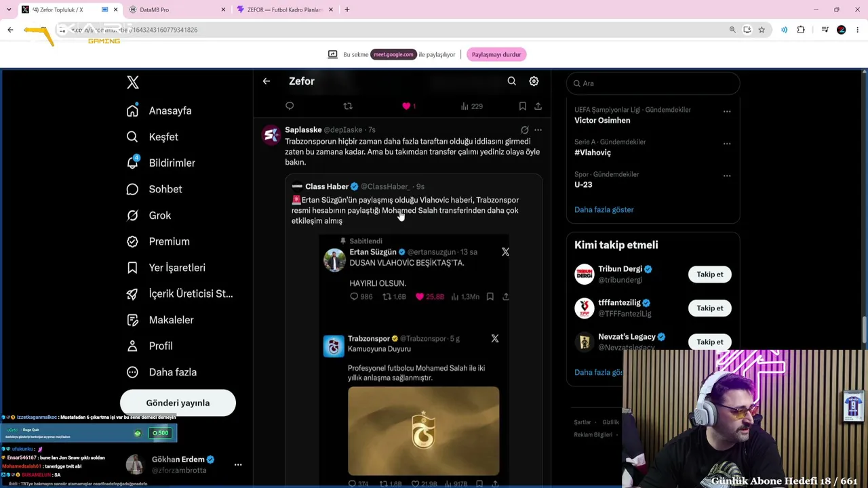Open Tribun Dergi profile picture
This screenshot has height=488, width=868.
click(x=585, y=274)
